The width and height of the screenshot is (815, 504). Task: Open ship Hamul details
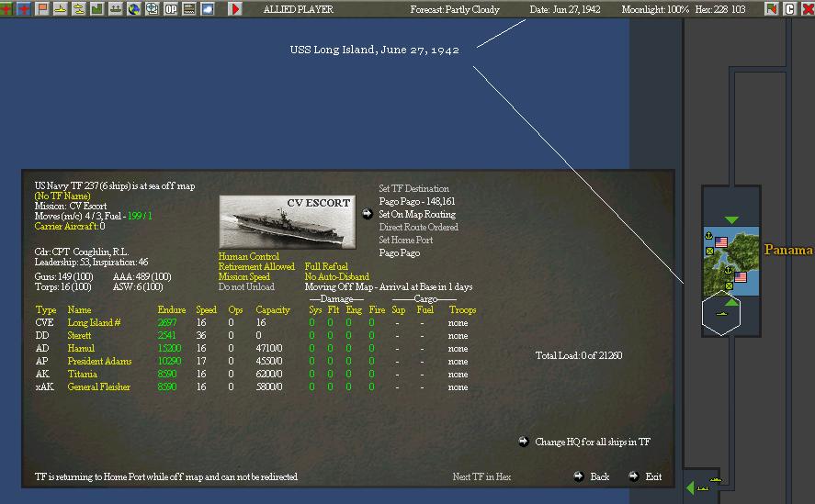pyautogui.click(x=81, y=348)
